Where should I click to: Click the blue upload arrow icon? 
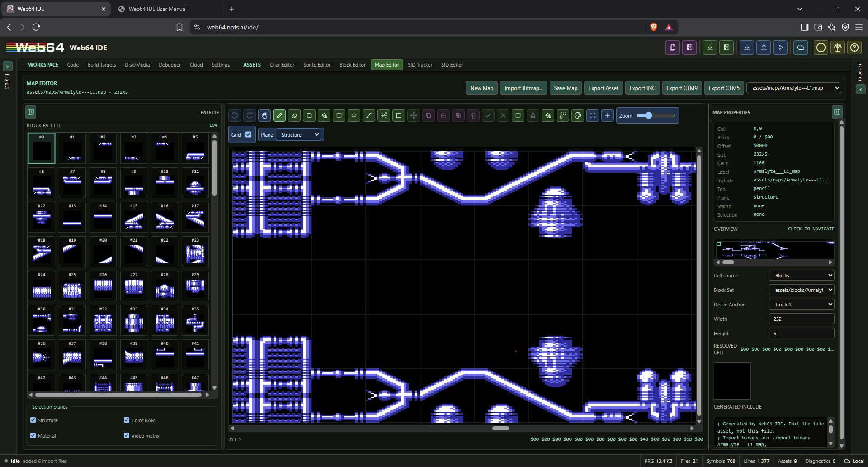pos(764,48)
